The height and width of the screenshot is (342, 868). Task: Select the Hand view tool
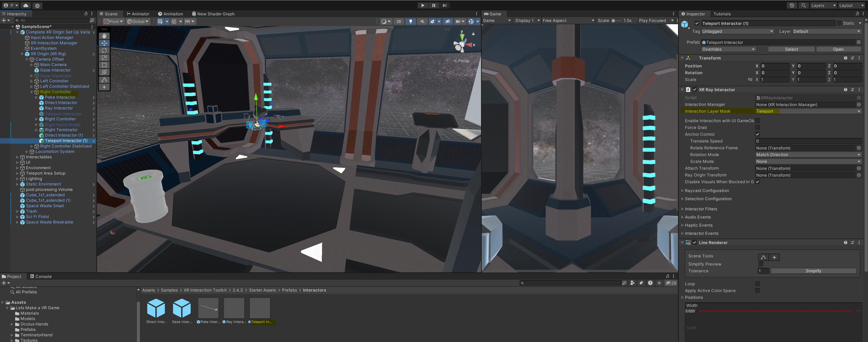pyautogui.click(x=104, y=36)
